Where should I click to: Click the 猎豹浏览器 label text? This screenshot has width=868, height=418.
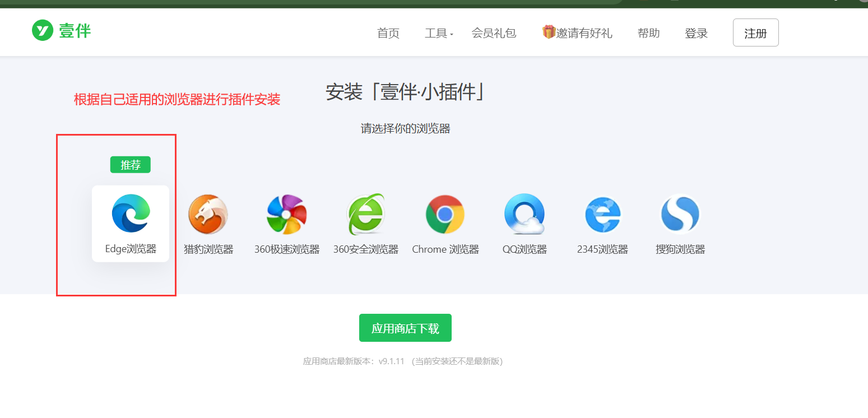coord(208,249)
